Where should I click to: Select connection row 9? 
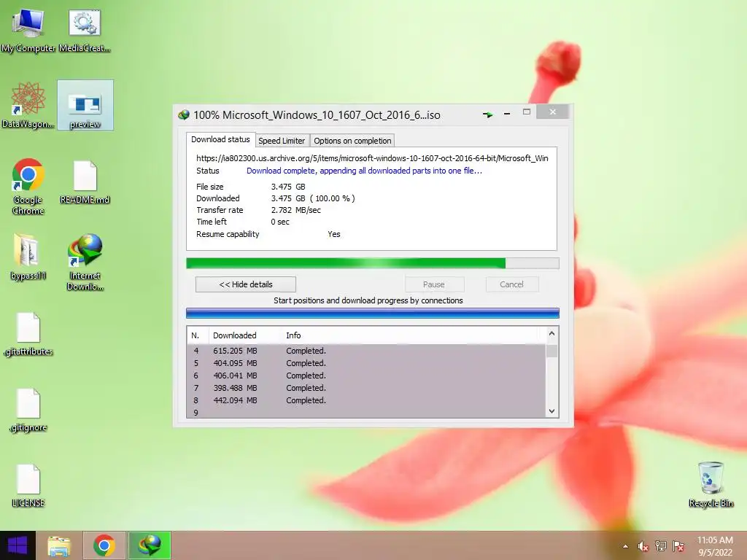pos(366,413)
